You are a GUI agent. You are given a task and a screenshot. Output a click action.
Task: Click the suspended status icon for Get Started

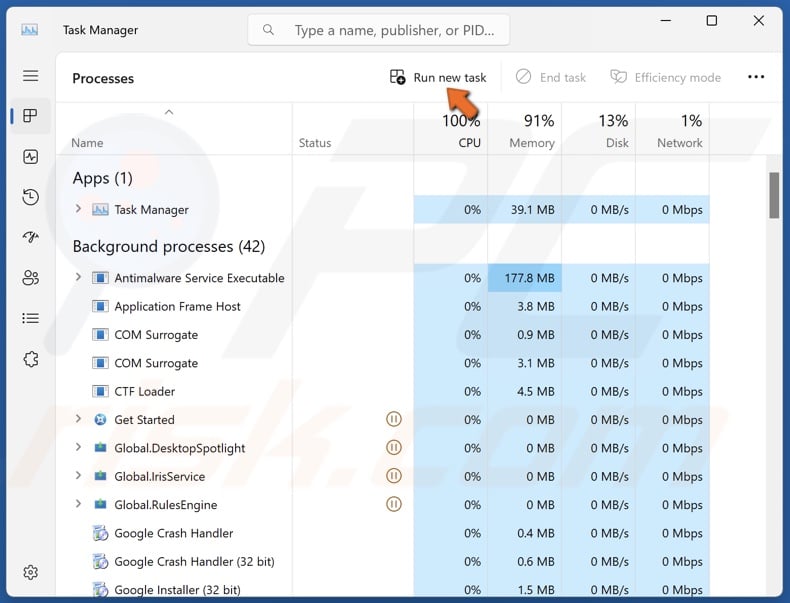point(393,419)
